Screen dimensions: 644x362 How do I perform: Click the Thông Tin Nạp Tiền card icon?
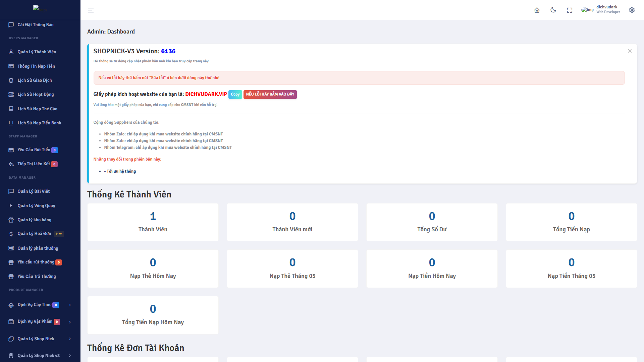[11, 66]
